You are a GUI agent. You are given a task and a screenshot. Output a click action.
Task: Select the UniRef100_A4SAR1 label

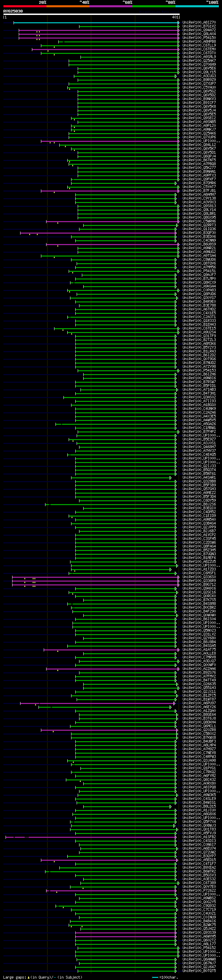pos(199,477)
